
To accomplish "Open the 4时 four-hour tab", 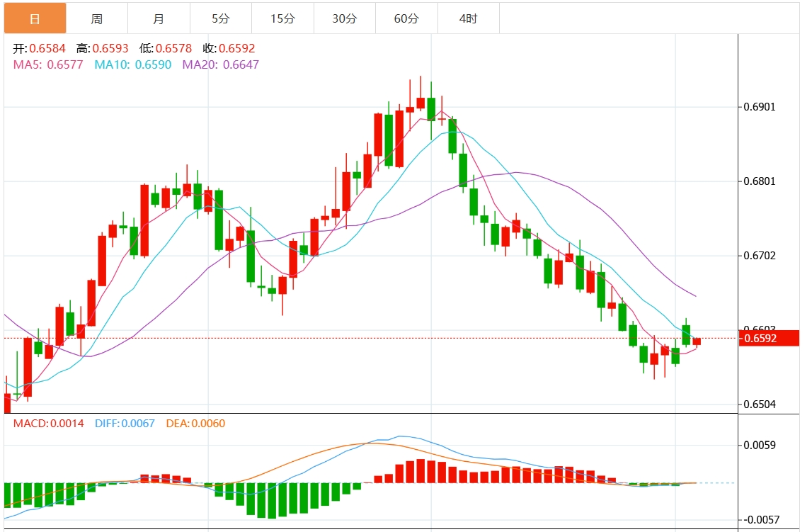I will 468,18.
